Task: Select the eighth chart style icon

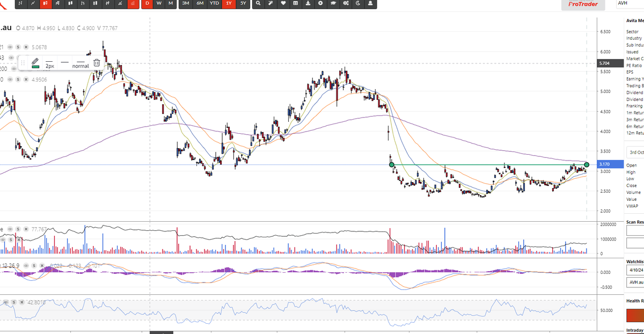Action: [107, 3]
